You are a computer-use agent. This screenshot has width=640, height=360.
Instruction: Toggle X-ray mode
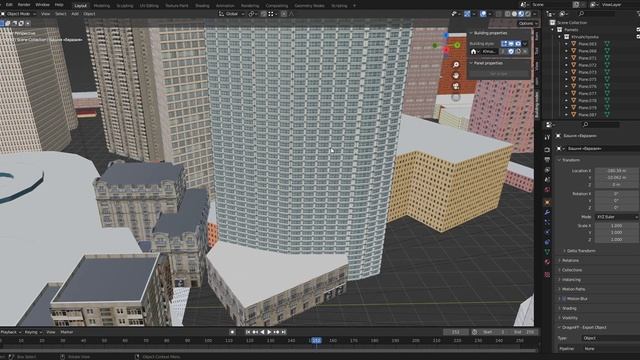click(x=499, y=14)
